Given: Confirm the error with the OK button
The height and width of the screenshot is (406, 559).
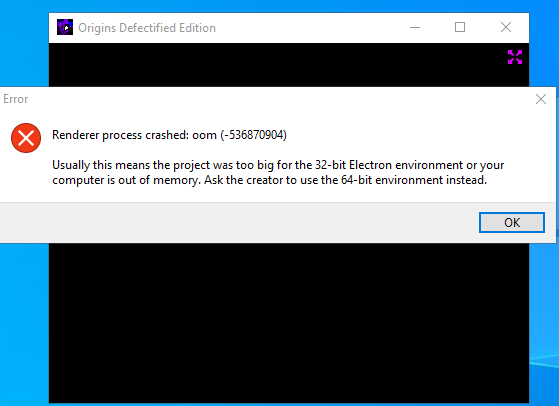Looking at the screenshot, I should coord(512,222).
